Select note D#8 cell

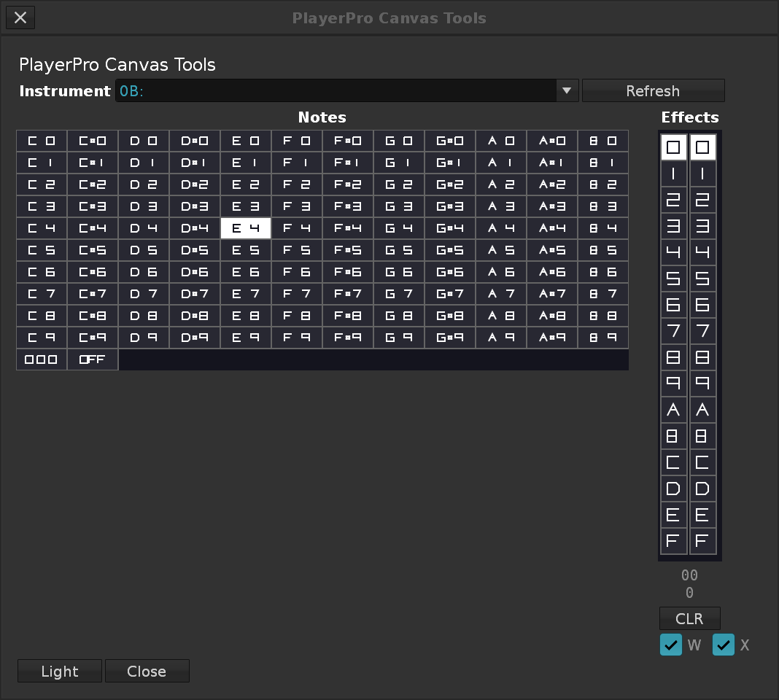195,316
